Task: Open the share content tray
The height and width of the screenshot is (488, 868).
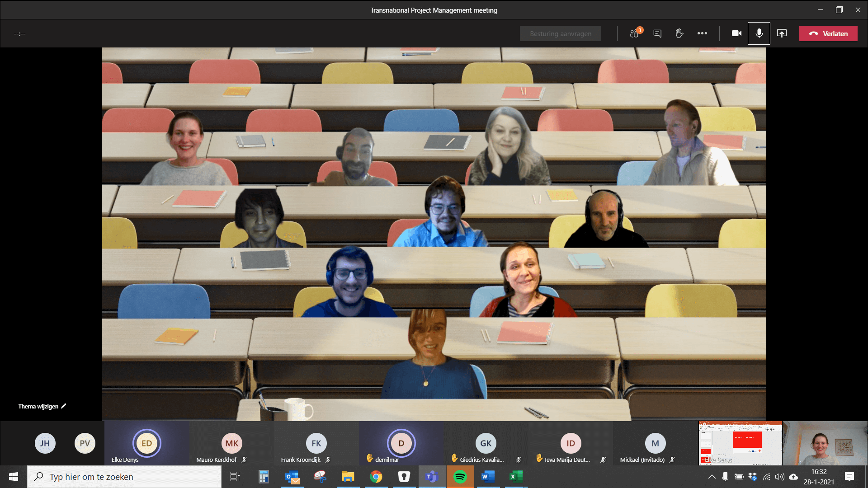Action: pyautogui.click(x=782, y=33)
